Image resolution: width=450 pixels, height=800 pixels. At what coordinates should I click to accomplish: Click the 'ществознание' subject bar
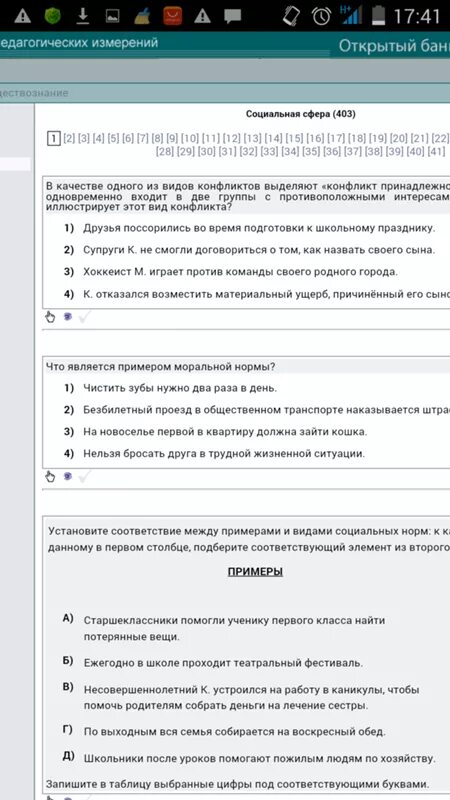point(34,93)
